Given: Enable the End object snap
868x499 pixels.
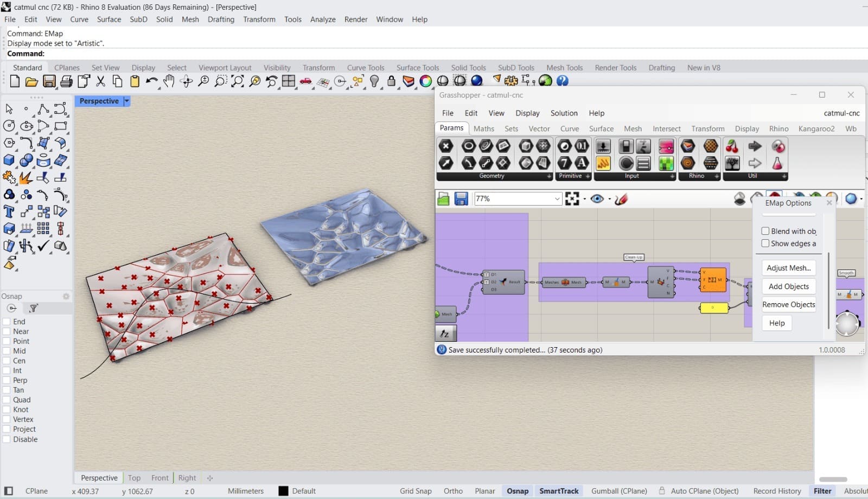Looking at the screenshot, I should click(7, 322).
